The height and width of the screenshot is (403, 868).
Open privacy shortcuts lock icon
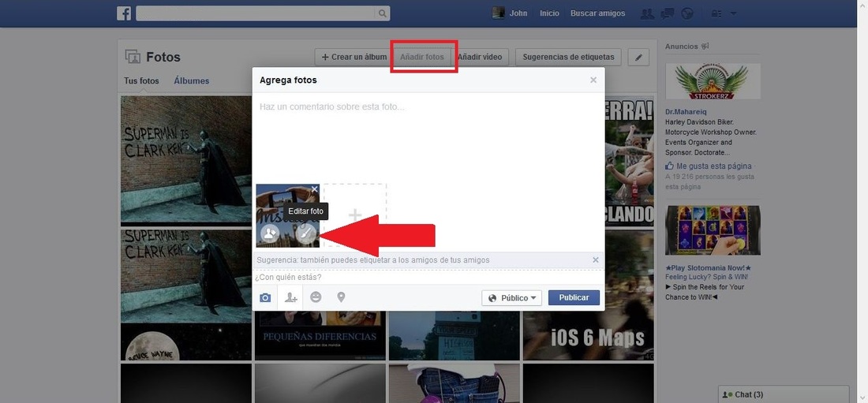(716, 14)
